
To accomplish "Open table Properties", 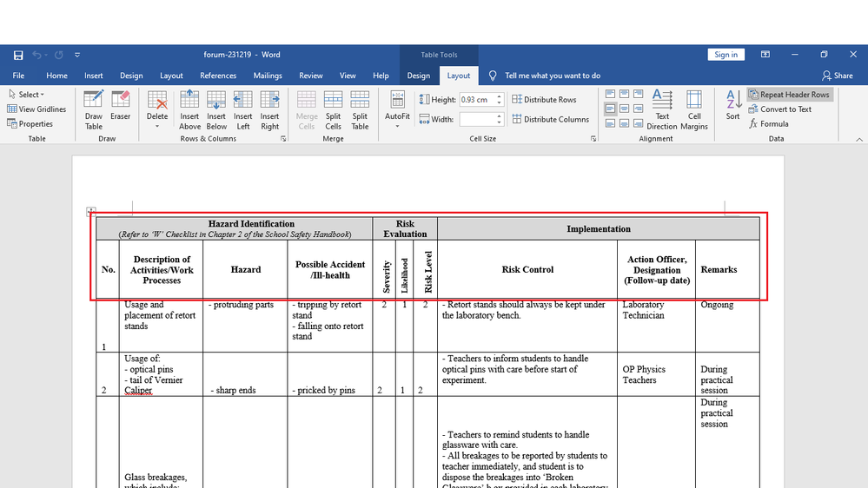I will tap(30, 124).
